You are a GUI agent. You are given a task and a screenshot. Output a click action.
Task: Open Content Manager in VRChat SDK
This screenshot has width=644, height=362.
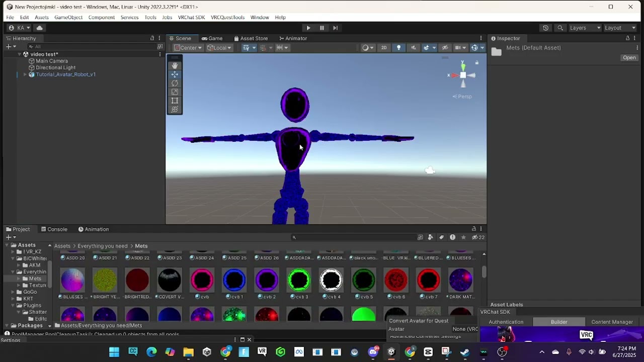[612, 322]
